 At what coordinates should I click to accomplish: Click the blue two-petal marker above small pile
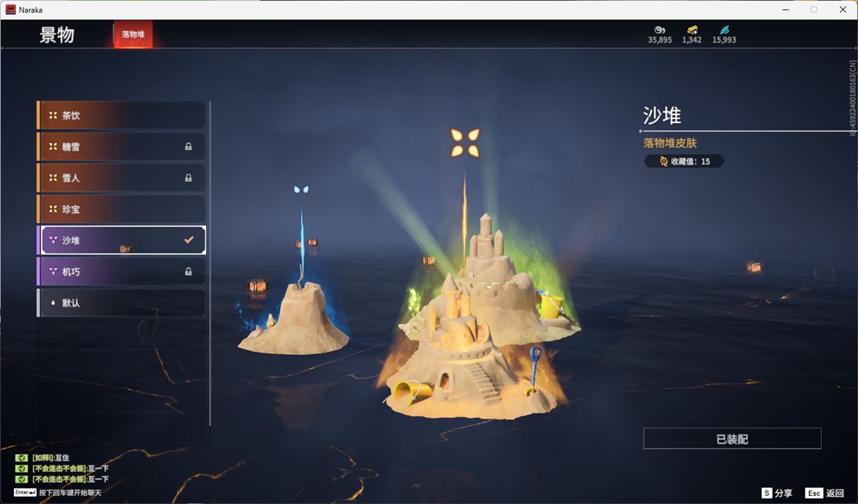[301, 190]
